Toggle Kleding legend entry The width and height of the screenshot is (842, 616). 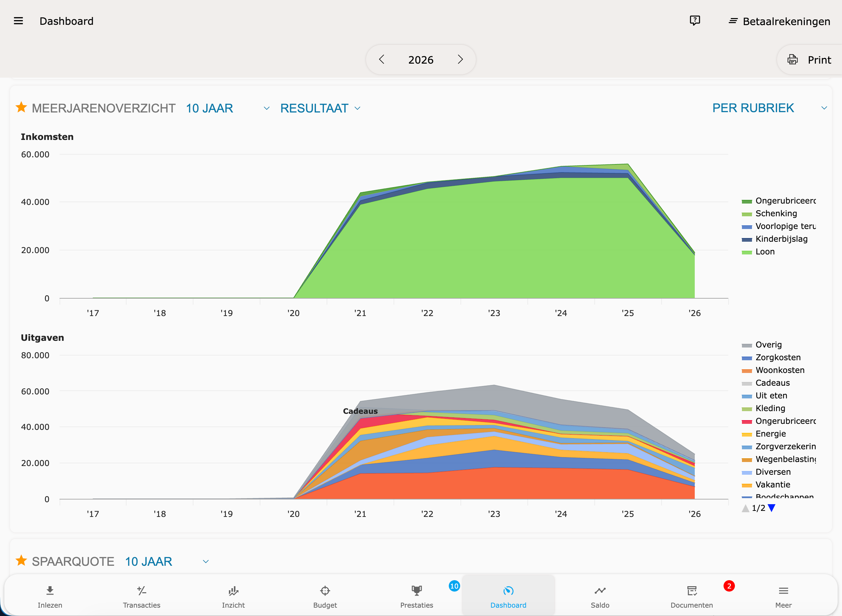click(x=763, y=408)
